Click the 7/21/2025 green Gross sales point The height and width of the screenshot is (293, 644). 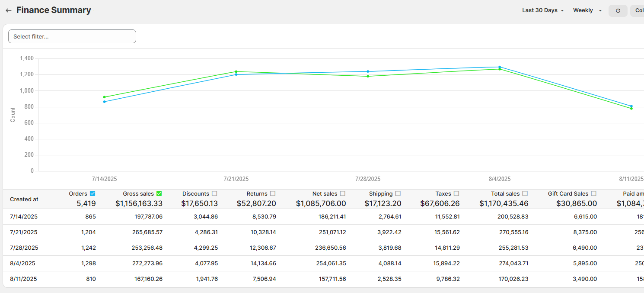tap(236, 72)
